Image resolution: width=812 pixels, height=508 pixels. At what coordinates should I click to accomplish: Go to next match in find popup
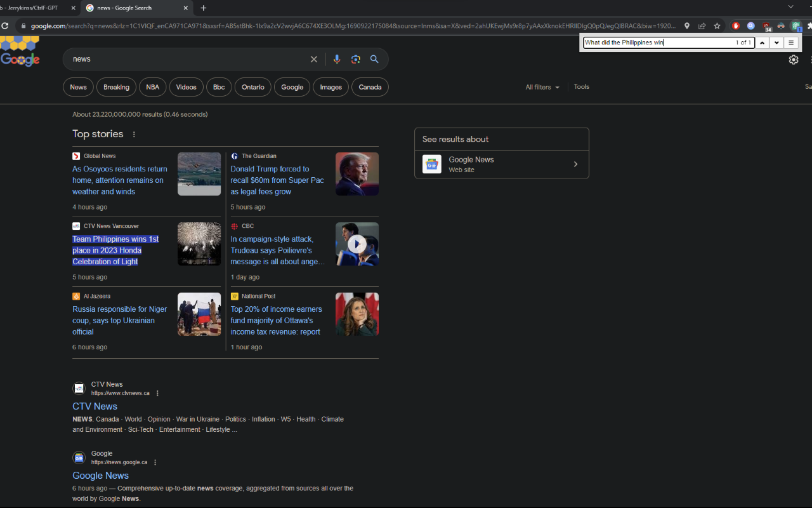pyautogui.click(x=776, y=43)
